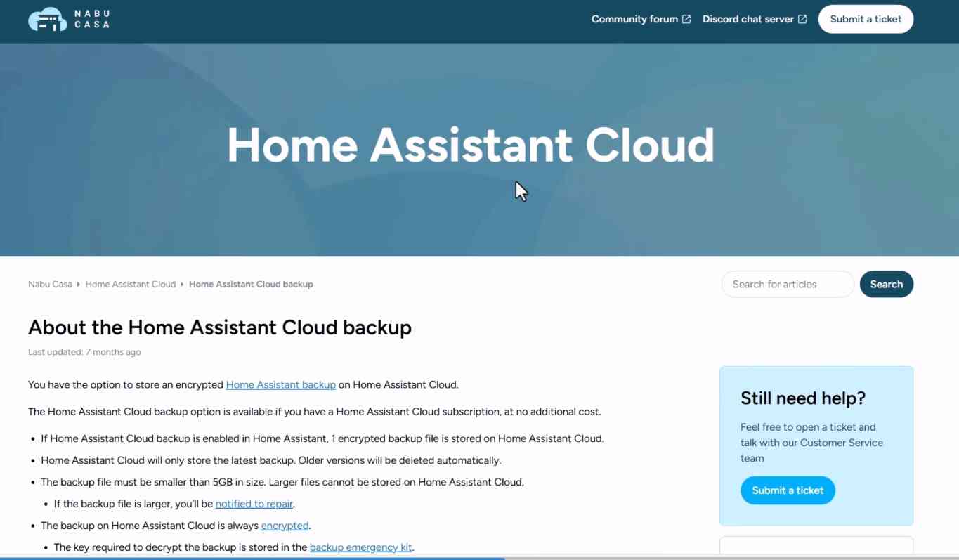
Task: Open the Discord chat server text link
Action: (x=748, y=20)
